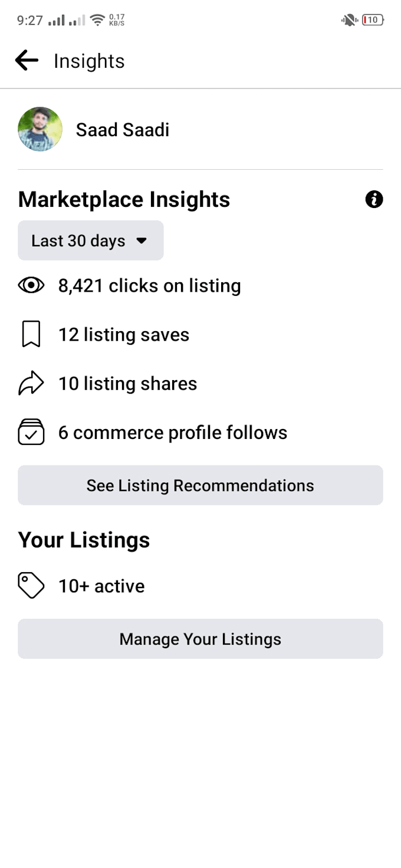Tap the price tag icon under Your Listings

coord(31,585)
